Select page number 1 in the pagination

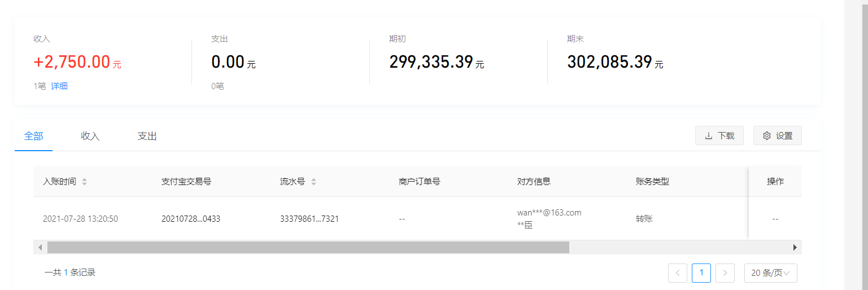point(701,273)
